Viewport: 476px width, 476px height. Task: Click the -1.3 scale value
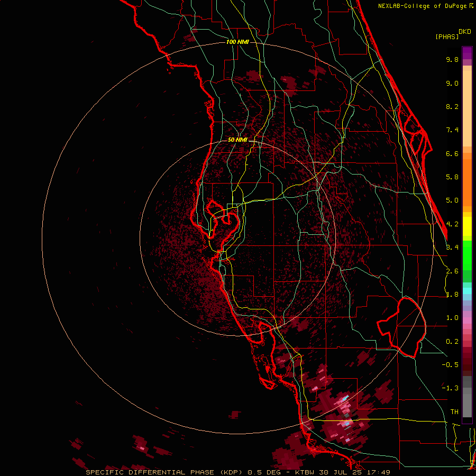tap(450, 388)
